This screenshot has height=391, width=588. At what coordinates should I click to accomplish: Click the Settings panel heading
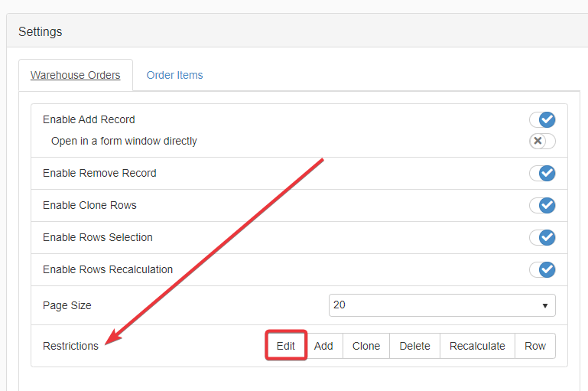pos(41,31)
